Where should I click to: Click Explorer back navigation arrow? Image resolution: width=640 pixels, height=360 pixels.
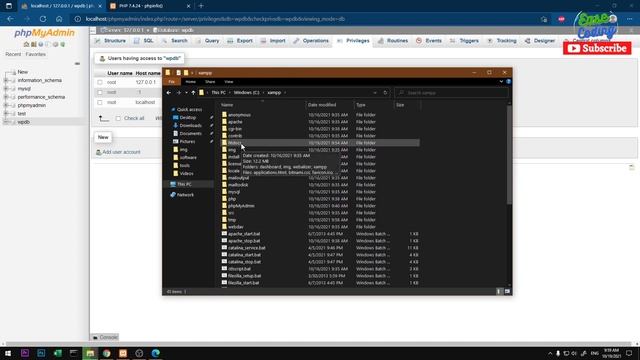(x=169, y=93)
